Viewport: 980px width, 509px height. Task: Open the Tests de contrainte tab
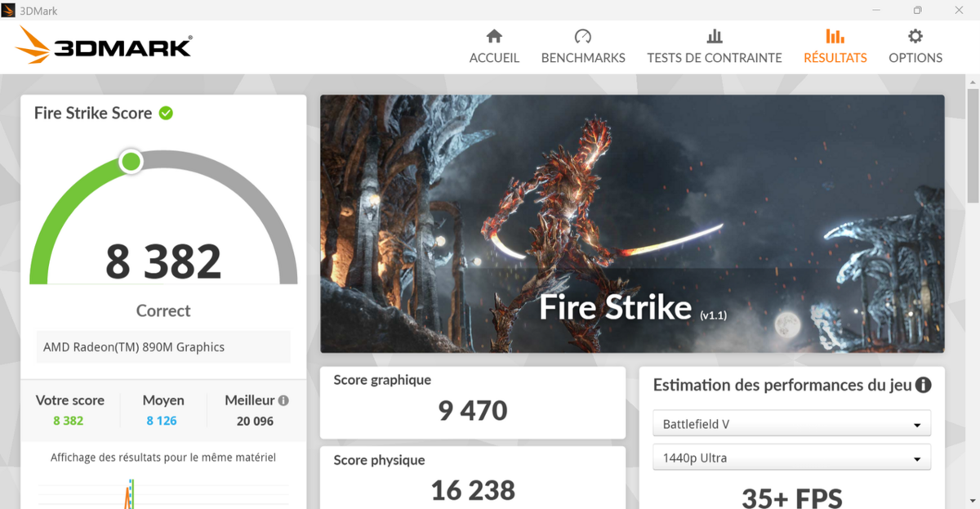click(x=715, y=47)
